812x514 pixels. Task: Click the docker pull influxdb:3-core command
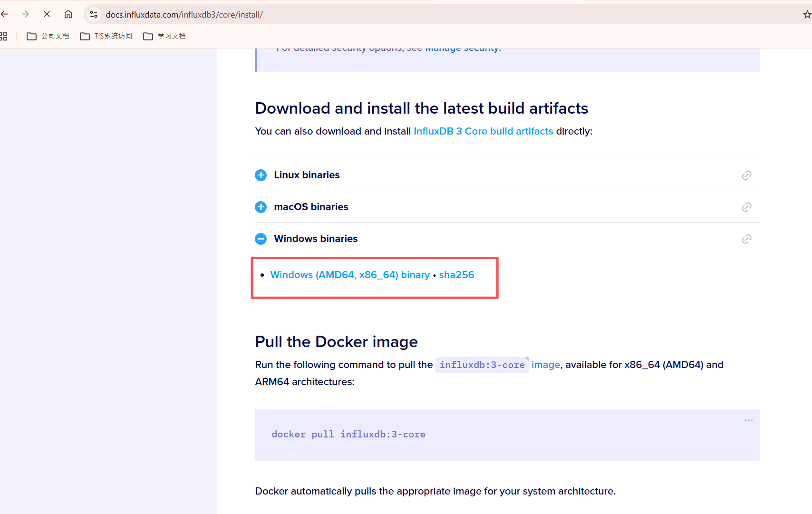[x=348, y=435]
